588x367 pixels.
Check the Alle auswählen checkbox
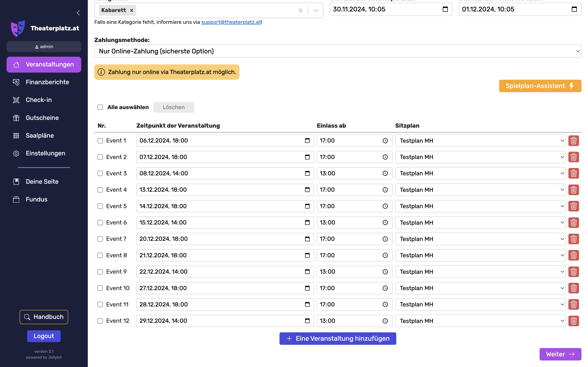(100, 107)
